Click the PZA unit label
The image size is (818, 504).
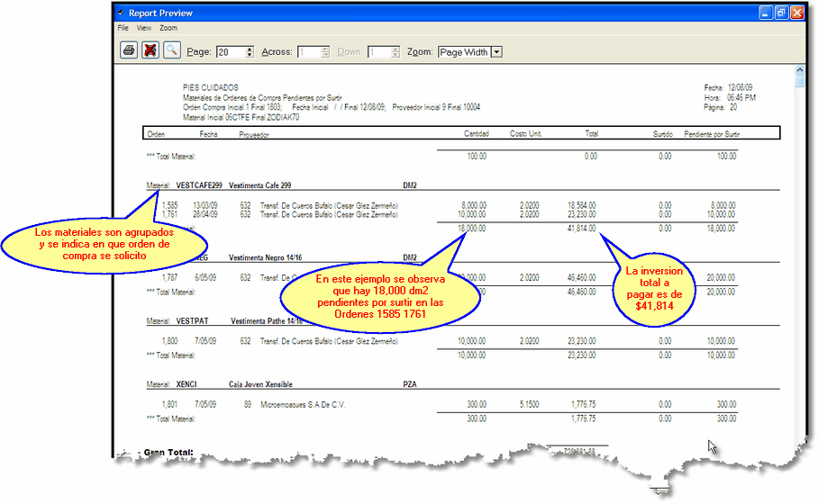(410, 384)
